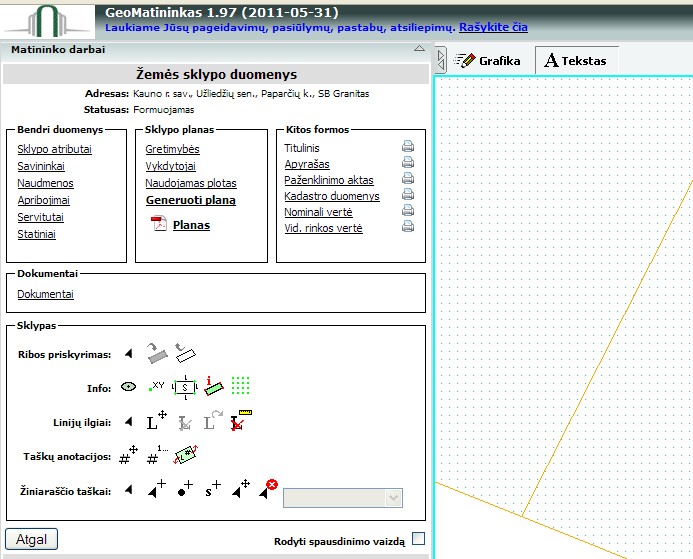Screen dimensions: 693x559
Task: Open the Apribojimai link
Action: 43,200
